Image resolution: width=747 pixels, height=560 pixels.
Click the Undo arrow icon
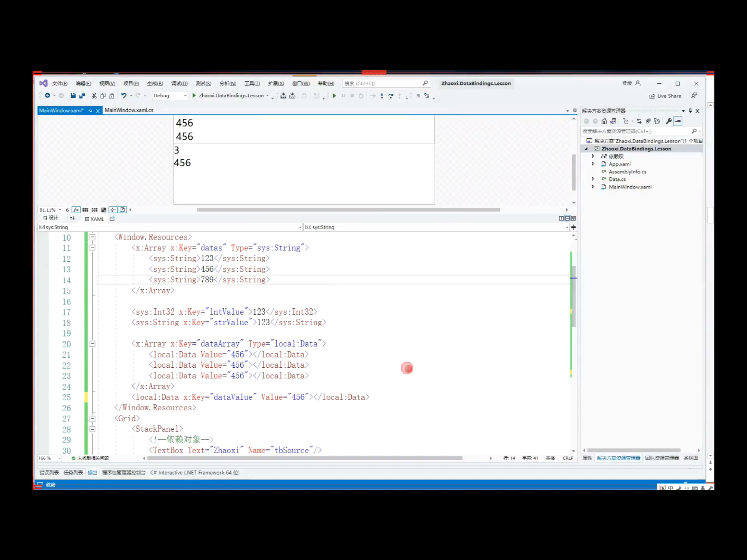point(123,96)
